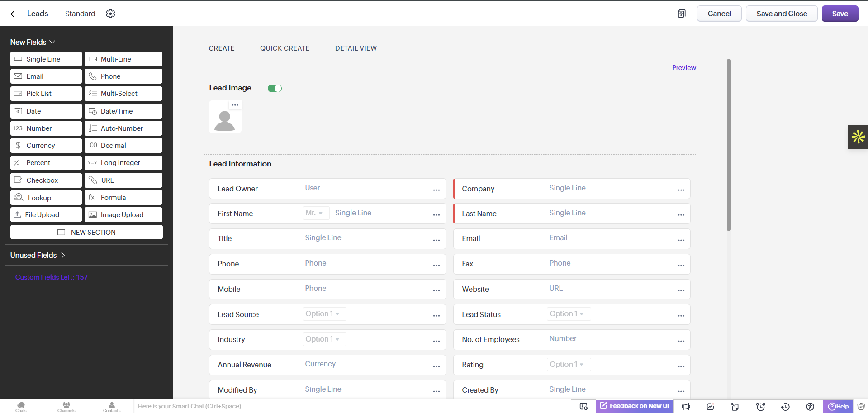The height and width of the screenshot is (413, 868).
Task: Open the Channels icon in bottom bar
Action: coord(66,407)
